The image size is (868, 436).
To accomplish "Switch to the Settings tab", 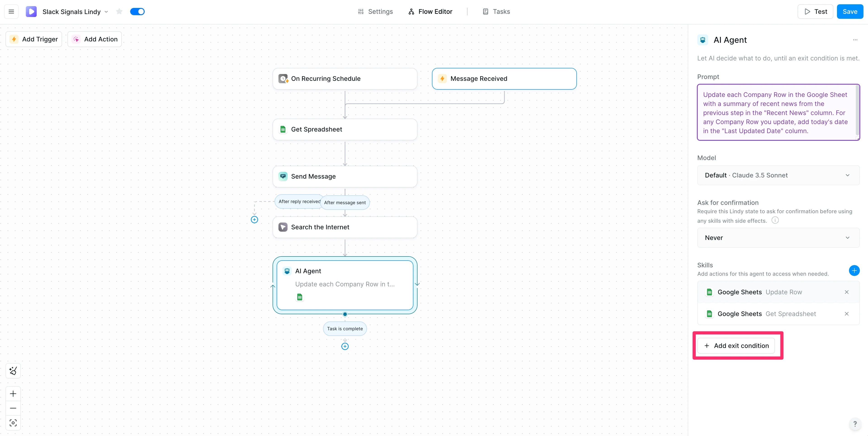I will (375, 12).
